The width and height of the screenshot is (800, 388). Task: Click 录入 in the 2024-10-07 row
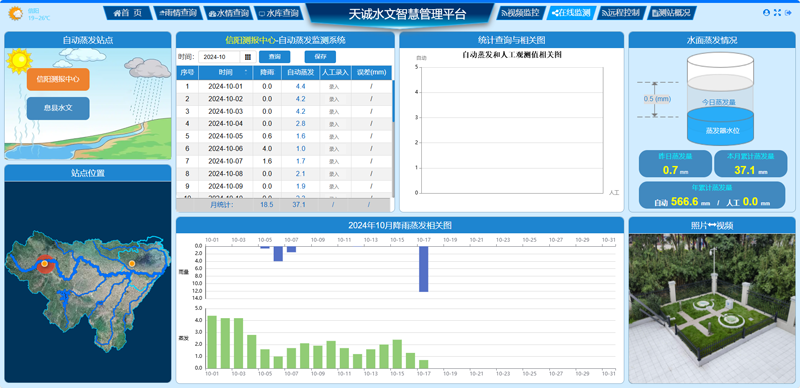(334, 161)
